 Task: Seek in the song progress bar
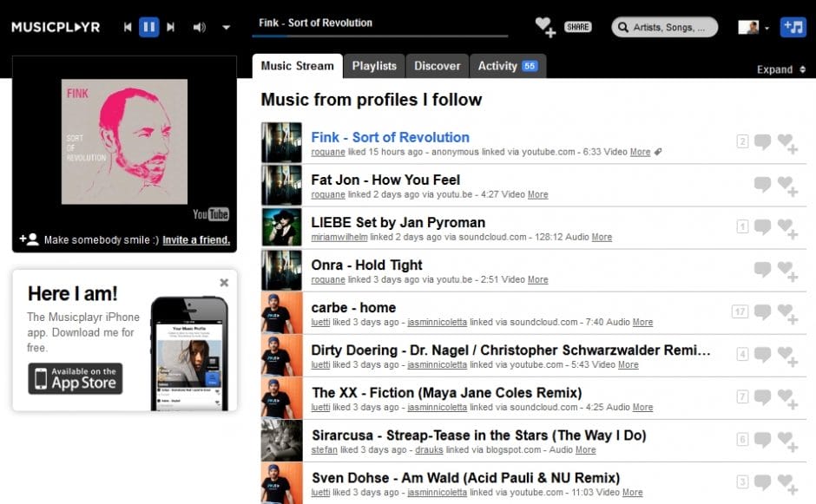pyautogui.click(x=380, y=36)
